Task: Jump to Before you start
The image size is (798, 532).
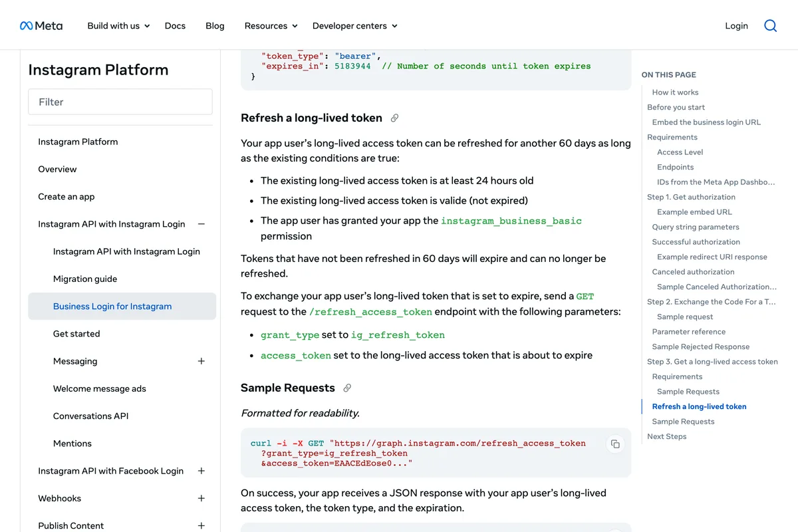Action: (x=676, y=107)
